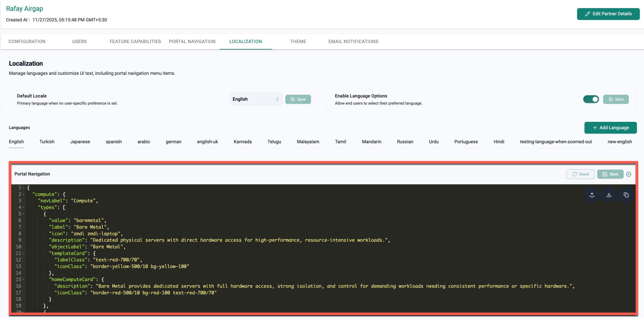644x318 pixels.
Task: Select the Japanese language tab
Action: click(x=80, y=142)
